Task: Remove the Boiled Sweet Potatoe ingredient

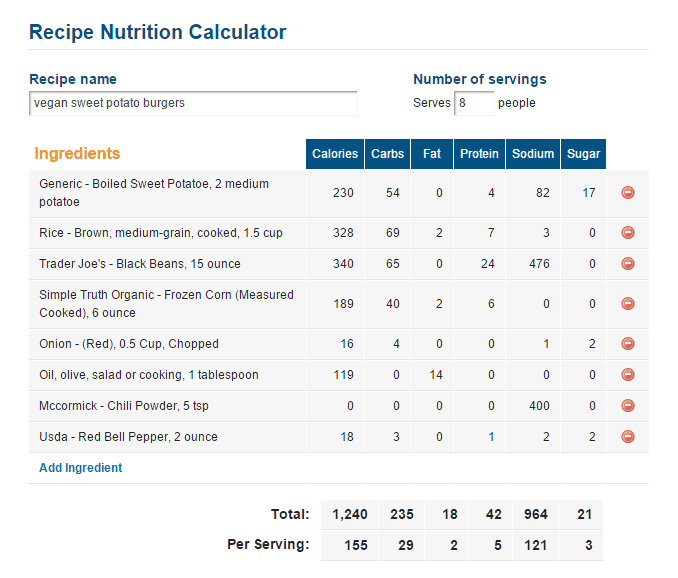Action: tap(628, 192)
